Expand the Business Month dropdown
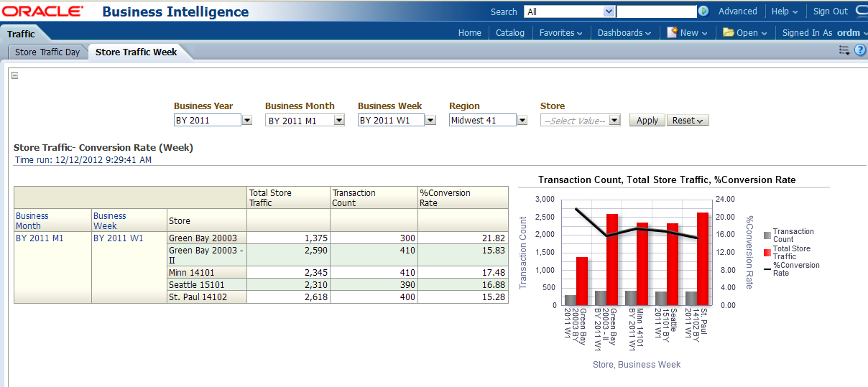Image resolution: width=868 pixels, height=387 pixels. (339, 121)
